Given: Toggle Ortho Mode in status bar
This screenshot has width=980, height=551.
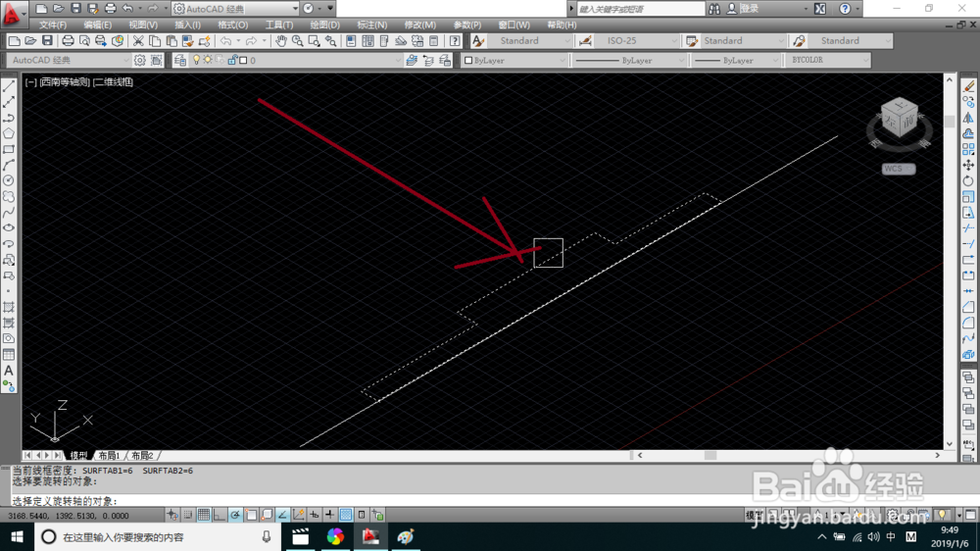Looking at the screenshot, I should tap(220, 515).
